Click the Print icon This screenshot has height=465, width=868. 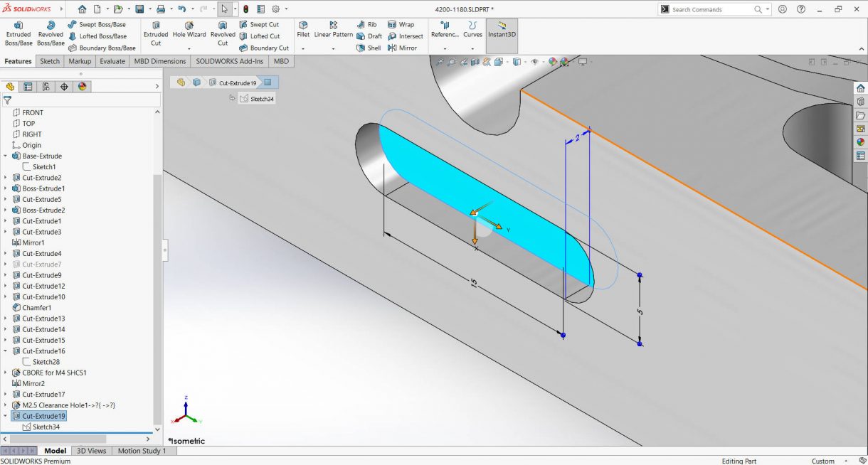point(161,9)
